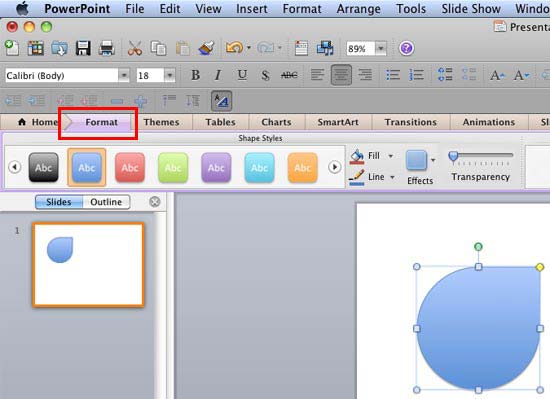This screenshot has width=550, height=399.
Task: Open the Help question mark icon
Action: (406, 48)
